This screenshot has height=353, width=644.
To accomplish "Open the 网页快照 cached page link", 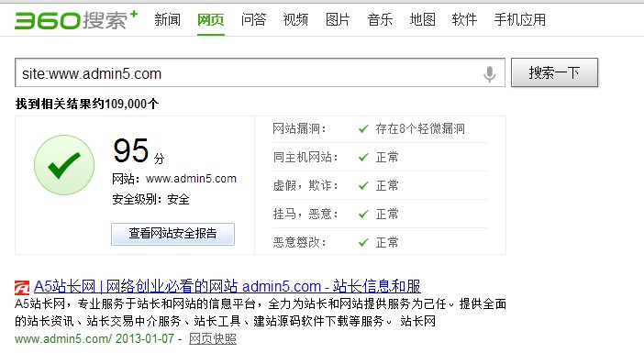I will pyautogui.click(x=213, y=338).
